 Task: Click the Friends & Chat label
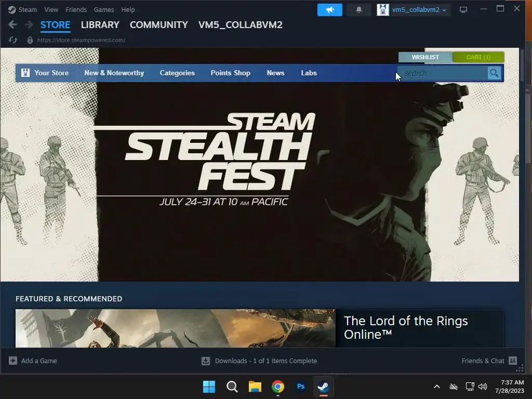coord(483,361)
